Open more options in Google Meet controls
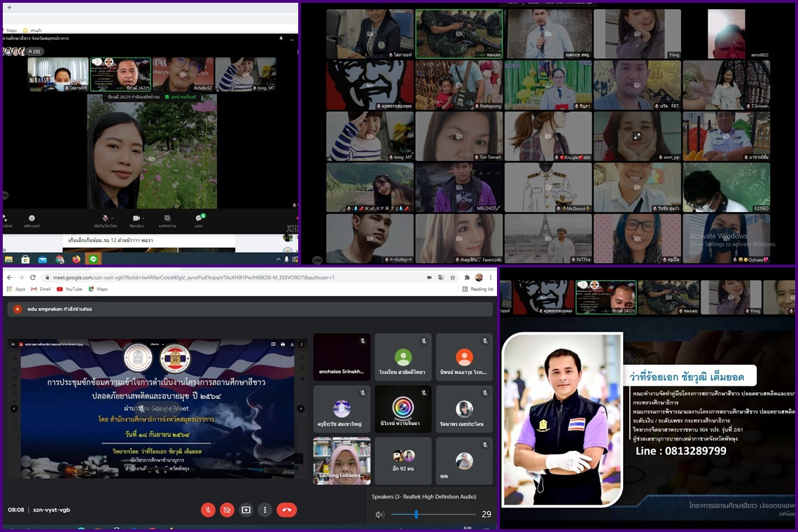The image size is (798, 532). coord(265,510)
